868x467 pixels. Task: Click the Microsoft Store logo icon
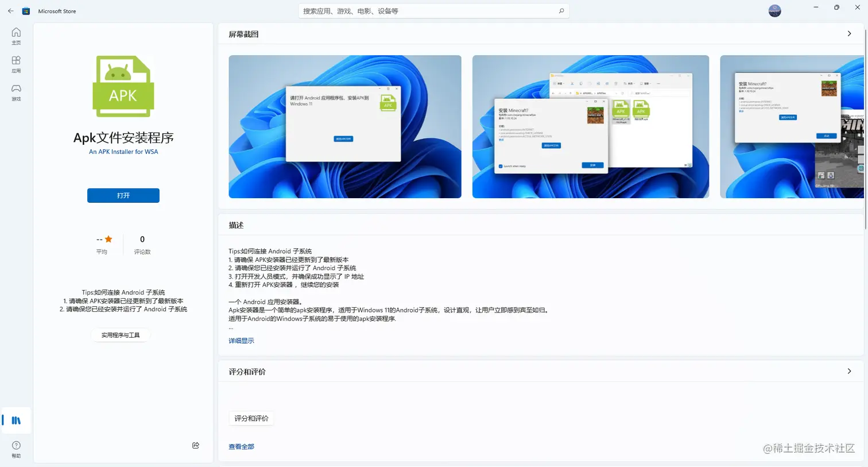click(26, 11)
